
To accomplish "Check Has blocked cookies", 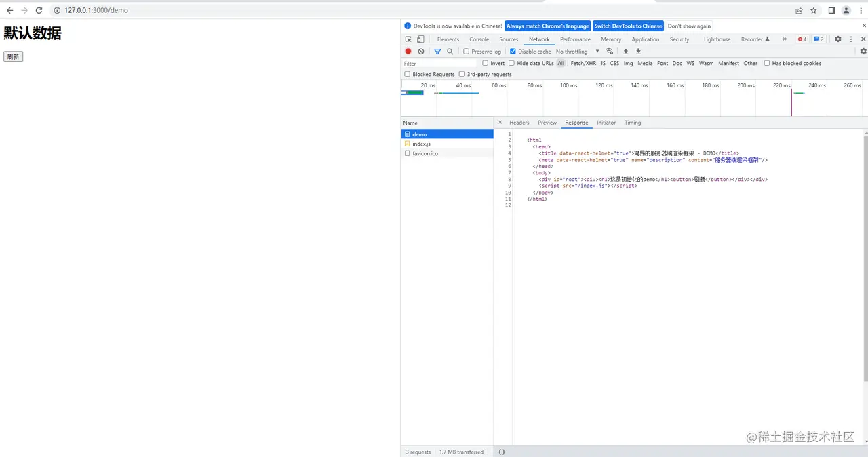I will (x=767, y=64).
